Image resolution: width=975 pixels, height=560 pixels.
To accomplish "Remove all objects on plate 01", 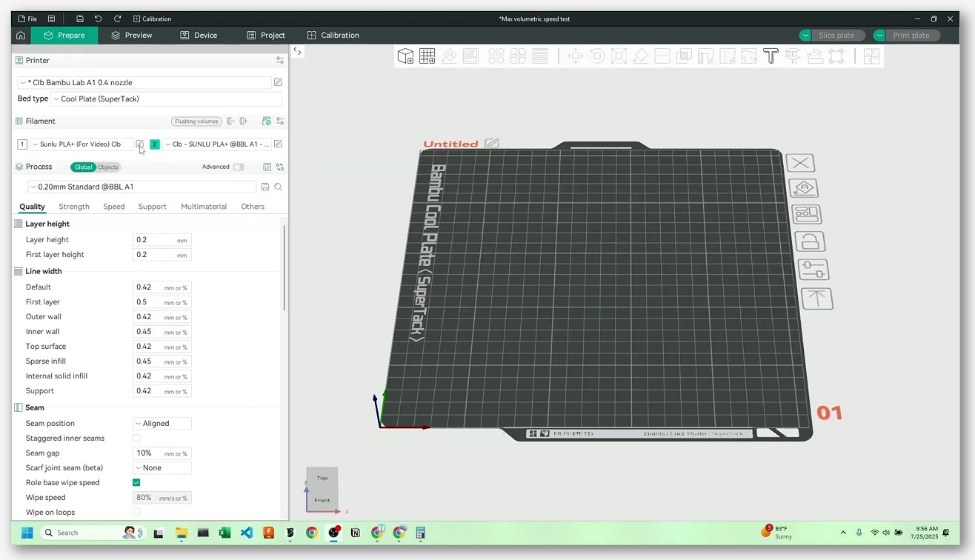I will click(x=800, y=163).
